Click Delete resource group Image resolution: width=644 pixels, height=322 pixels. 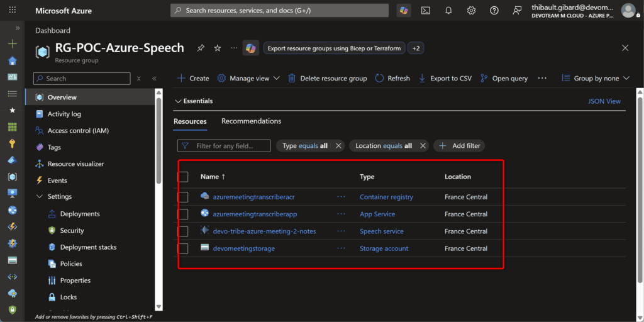pos(327,78)
